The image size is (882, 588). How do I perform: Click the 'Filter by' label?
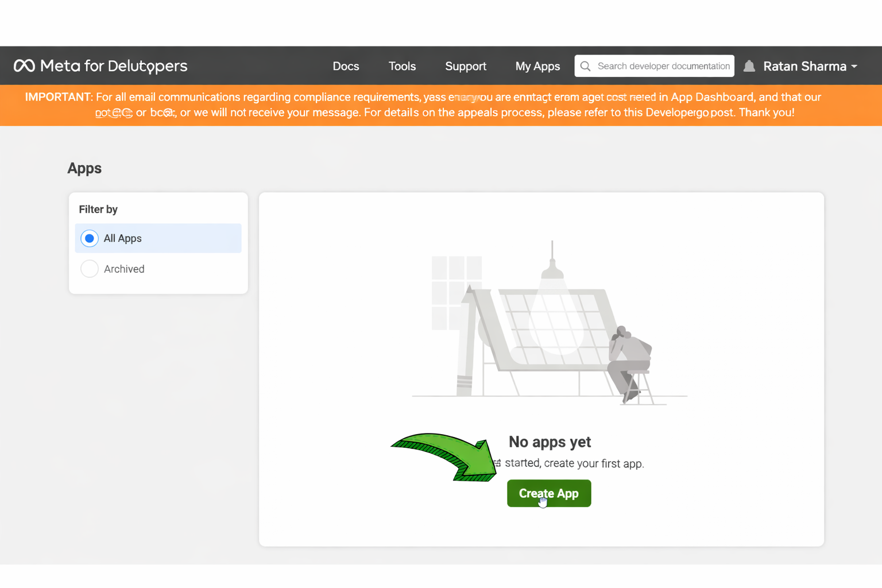coord(98,209)
